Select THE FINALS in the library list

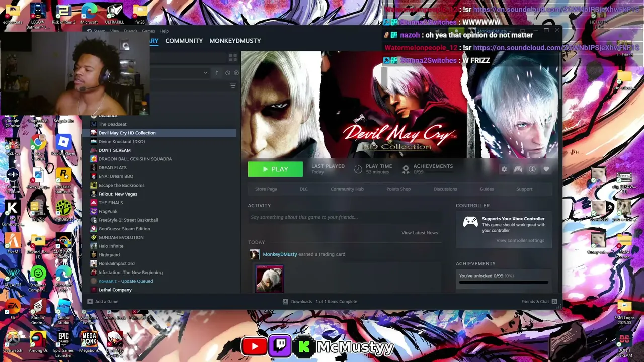point(111,203)
